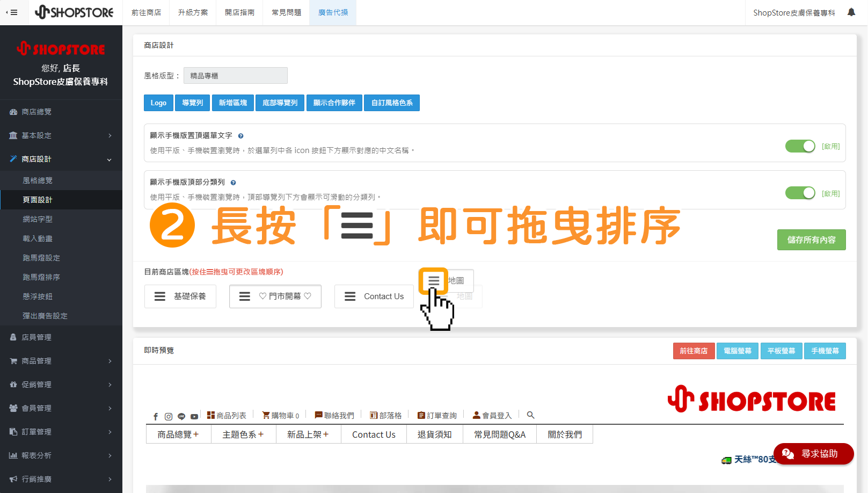Select 載入動畫 in sidebar
The height and width of the screenshot is (493, 868).
point(61,238)
